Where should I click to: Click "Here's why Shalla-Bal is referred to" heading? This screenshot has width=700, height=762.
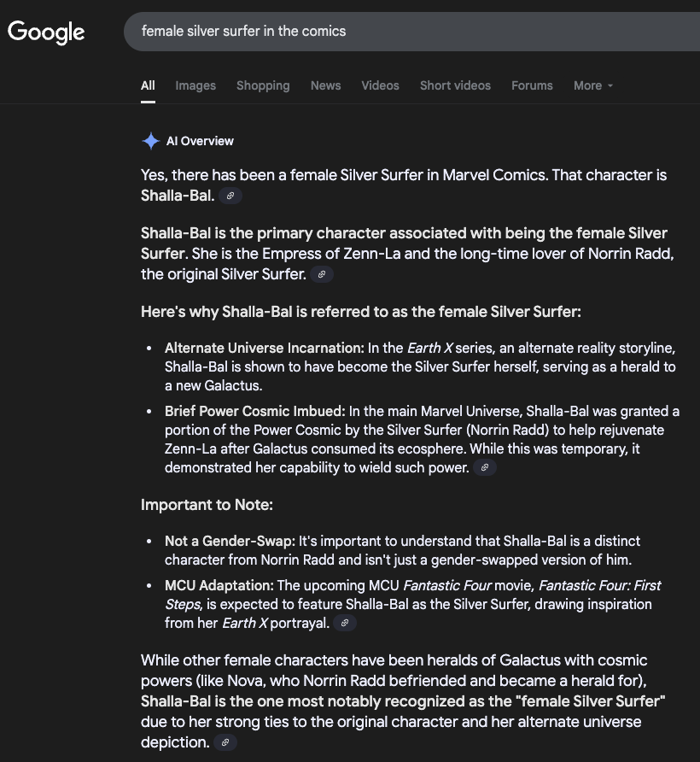[x=361, y=312]
